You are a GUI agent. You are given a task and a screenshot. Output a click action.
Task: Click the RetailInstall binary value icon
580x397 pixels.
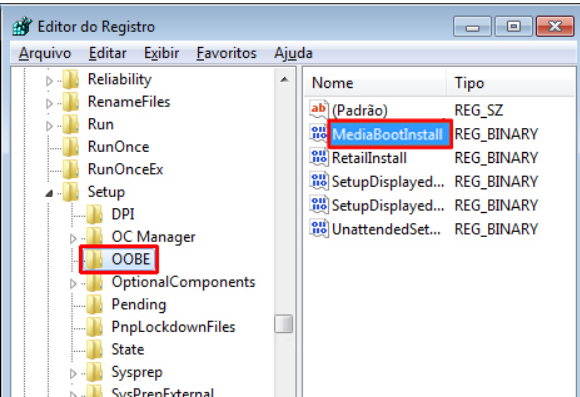coord(319,158)
